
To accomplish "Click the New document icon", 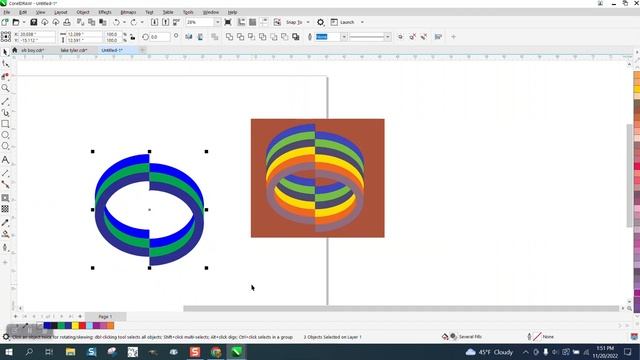I will (5, 22).
